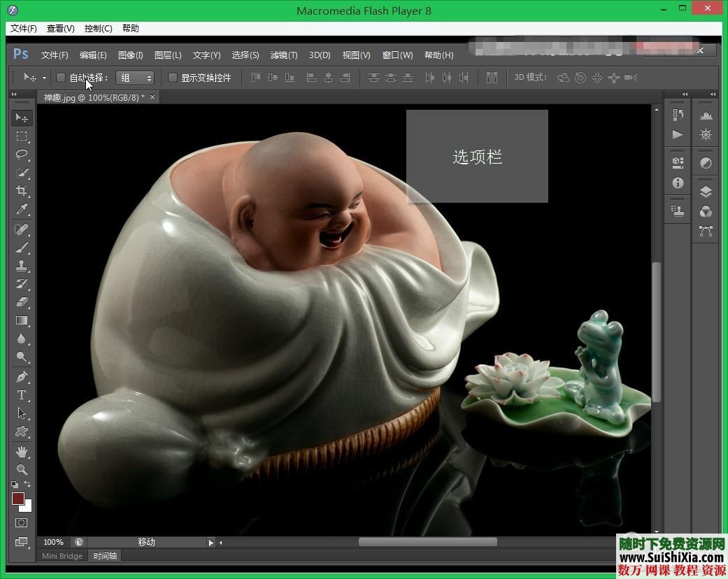Open the 组 dropdown in options bar
The height and width of the screenshot is (579, 728).
(x=135, y=78)
